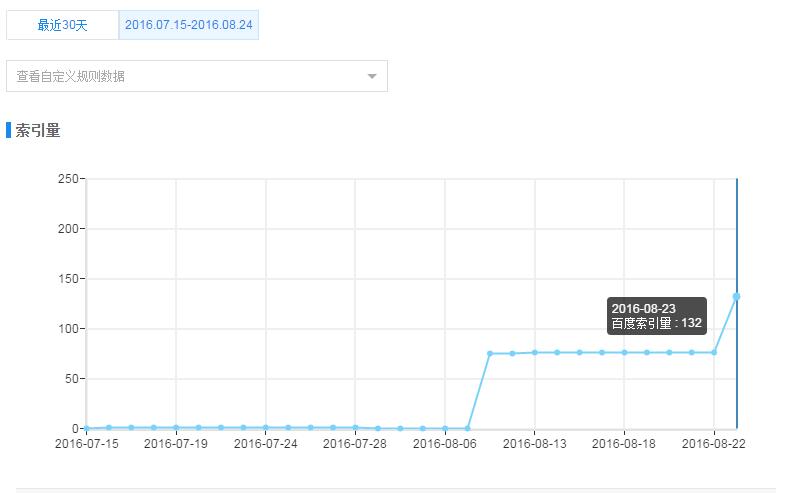Image resolution: width=800 pixels, height=493 pixels.
Task: Select the data point above 2016-08-13
Action: coord(535,352)
